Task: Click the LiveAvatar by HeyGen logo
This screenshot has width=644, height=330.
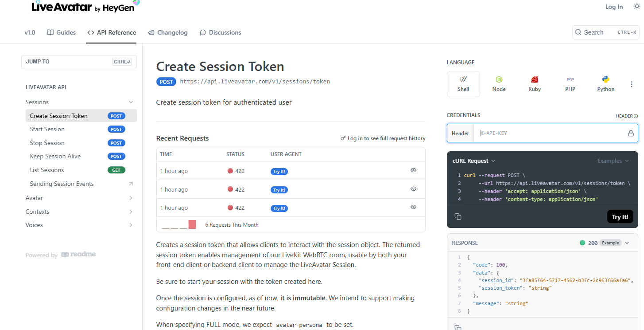Action: pos(85,7)
